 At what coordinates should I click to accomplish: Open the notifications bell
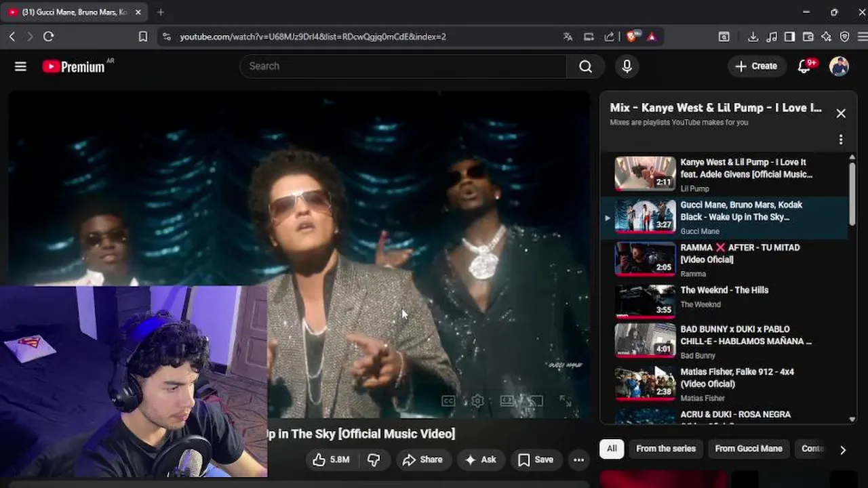pos(804,66)
